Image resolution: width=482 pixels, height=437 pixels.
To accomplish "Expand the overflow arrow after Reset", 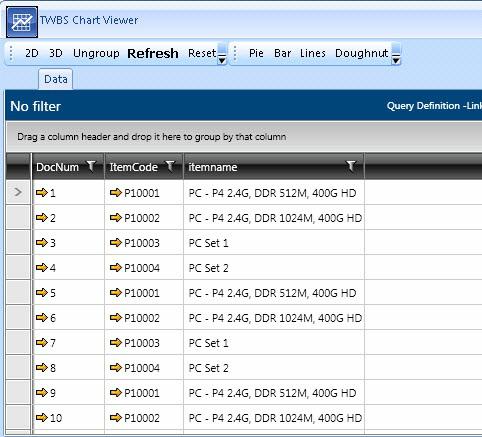I will click(222, 55).
